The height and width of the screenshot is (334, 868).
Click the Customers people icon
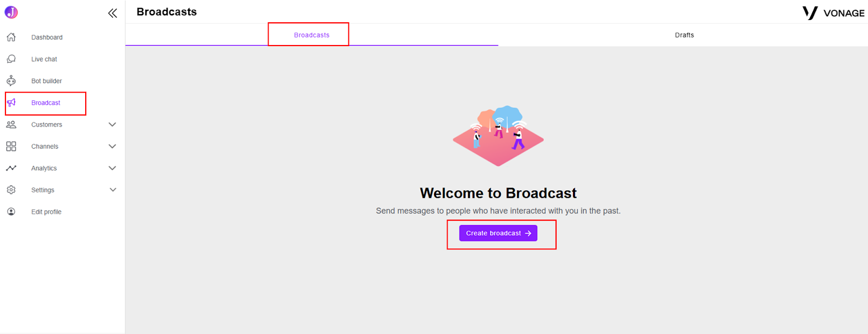point(11,125)
